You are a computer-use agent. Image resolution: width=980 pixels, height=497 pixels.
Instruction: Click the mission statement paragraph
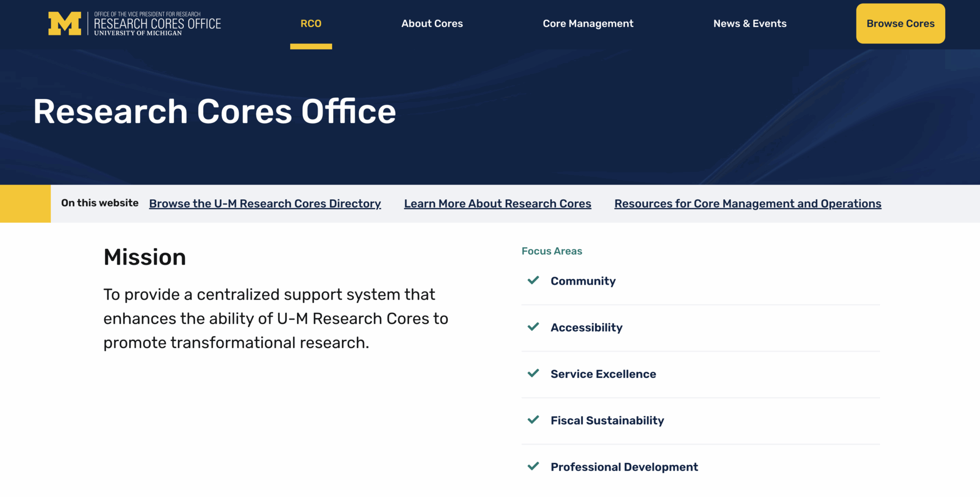(x=276, y=318)
